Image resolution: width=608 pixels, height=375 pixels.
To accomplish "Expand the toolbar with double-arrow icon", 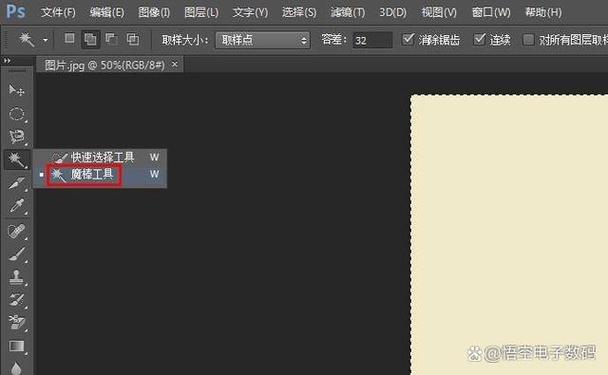I will tap(7, 60).
